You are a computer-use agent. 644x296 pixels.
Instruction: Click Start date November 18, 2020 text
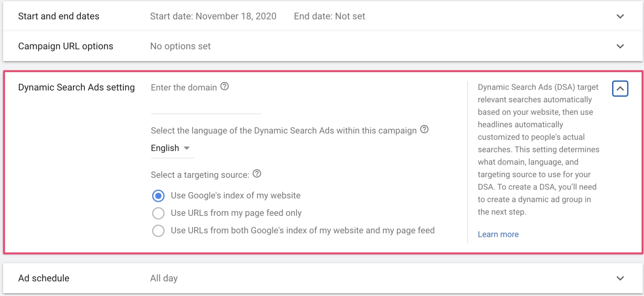[x=213, y=16]
